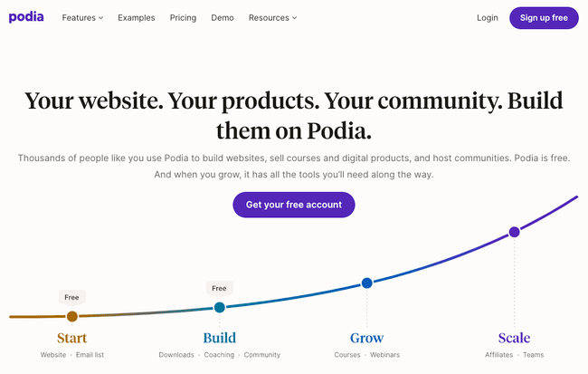The height and width of the screenshot is (374, 588).
Task: Click the orange Start dot on curve
Action: coord(72,316)
